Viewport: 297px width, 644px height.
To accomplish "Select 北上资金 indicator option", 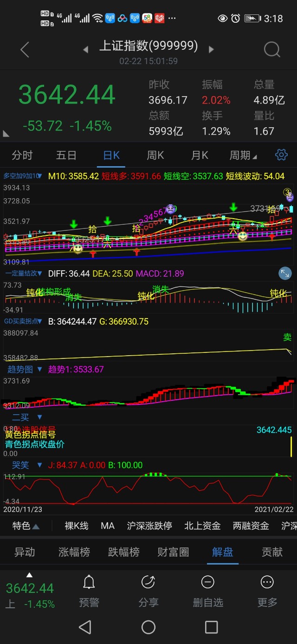I will coord(202,526).
